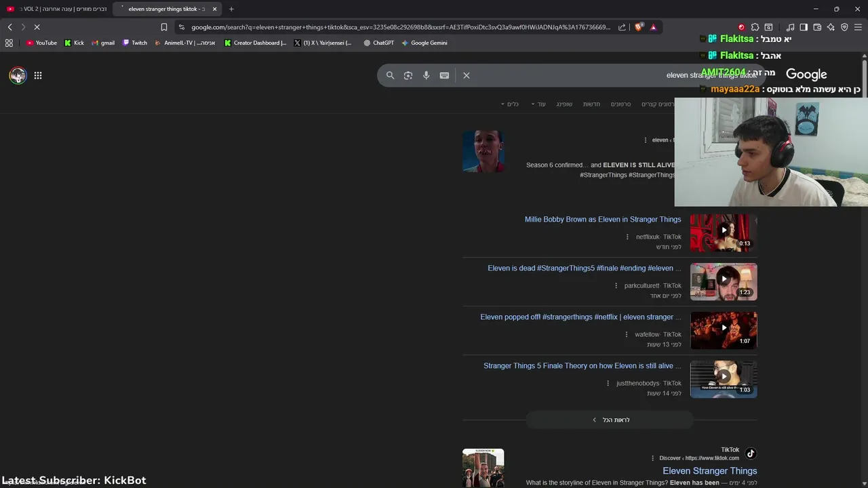Viewport: 868px width, 488px height.
Task: Go back to the previous page
Action: [x=9, y=27]
